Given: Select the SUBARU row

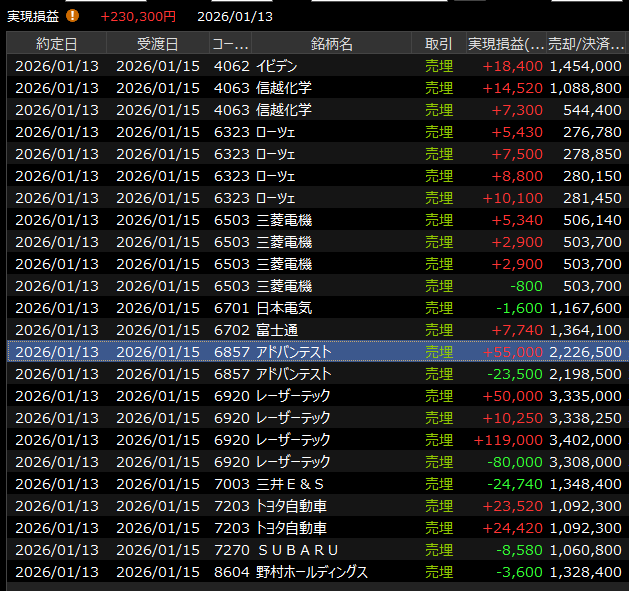Looking at the screenshot, I should click(x=298, y=550).
